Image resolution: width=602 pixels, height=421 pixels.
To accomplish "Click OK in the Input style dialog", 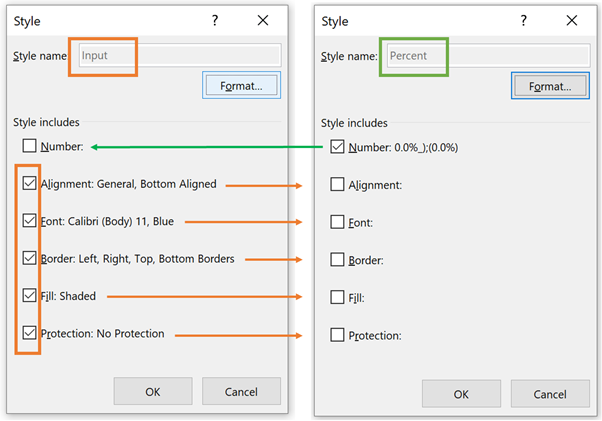I will (x=152, y=391).
